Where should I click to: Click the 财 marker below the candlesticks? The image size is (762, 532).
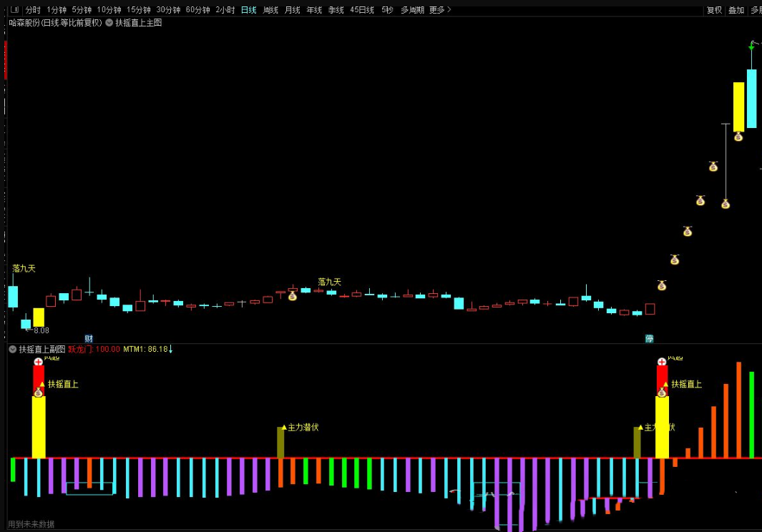[89, 338]
